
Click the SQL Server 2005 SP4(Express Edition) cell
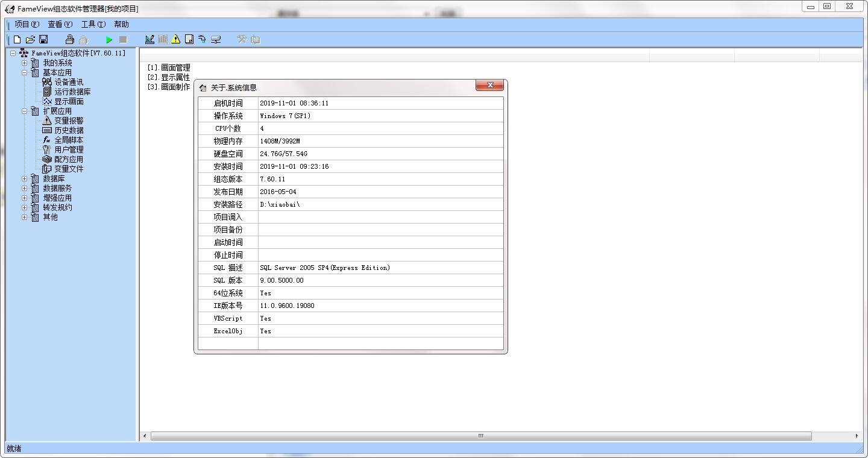(x=380, y=268)
